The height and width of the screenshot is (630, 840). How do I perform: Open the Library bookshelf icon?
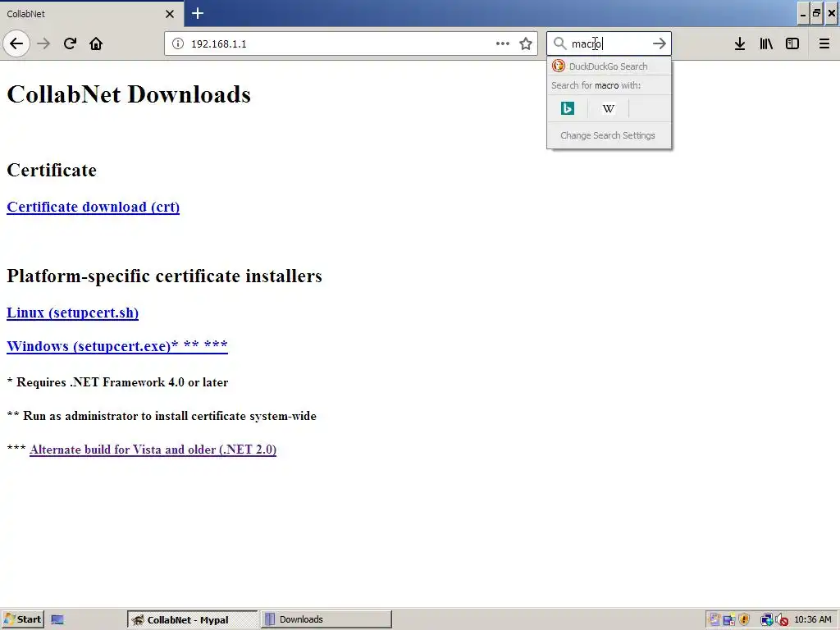766,43
